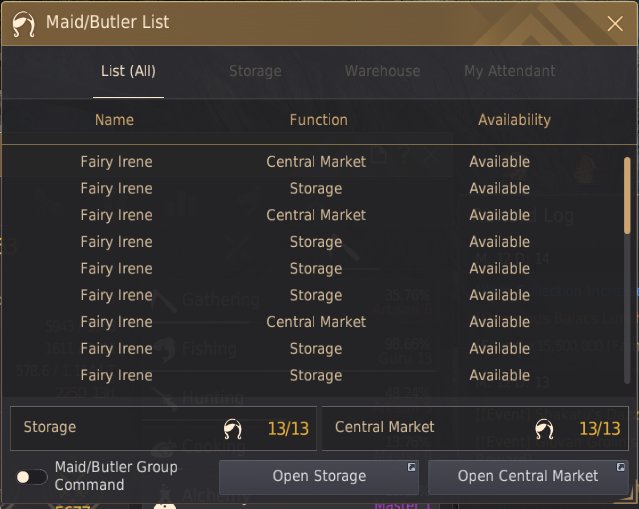Click the maid icon beside Storage 13/13
This screenshot has width=639, height=509.
point(233,429)
